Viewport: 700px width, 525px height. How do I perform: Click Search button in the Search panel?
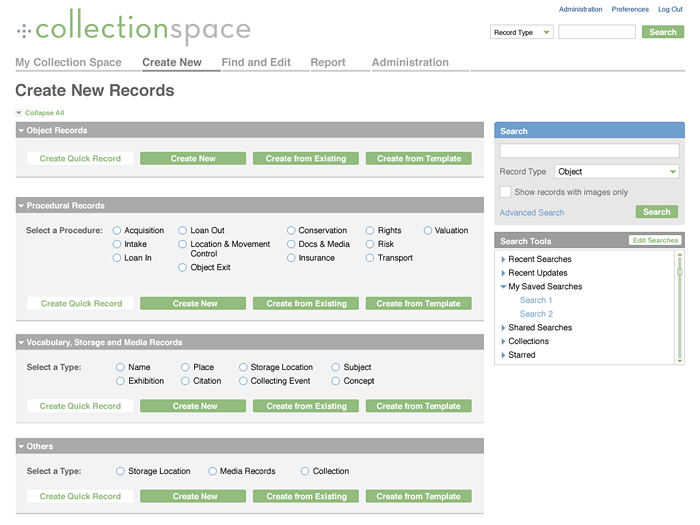[657, 212]
